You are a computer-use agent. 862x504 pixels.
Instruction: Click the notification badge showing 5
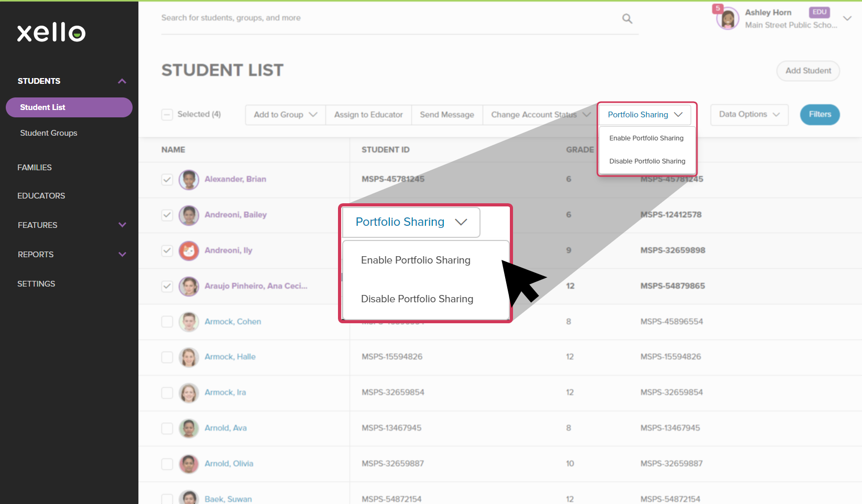tap(717, 8)
